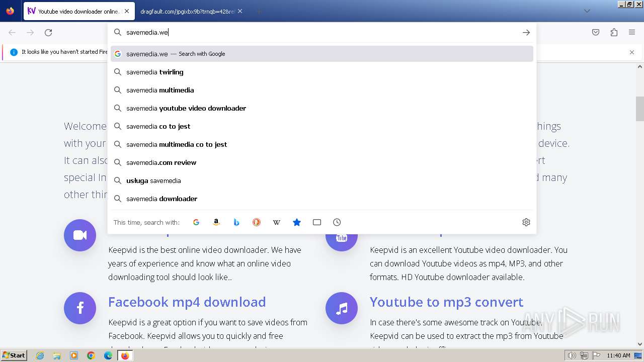
Task: Search with Google one-off icon
Action: coord(196,222)
